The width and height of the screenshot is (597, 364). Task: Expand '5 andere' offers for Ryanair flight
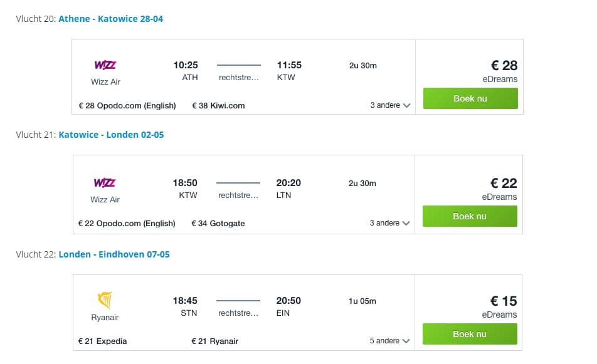coord(389,341)
